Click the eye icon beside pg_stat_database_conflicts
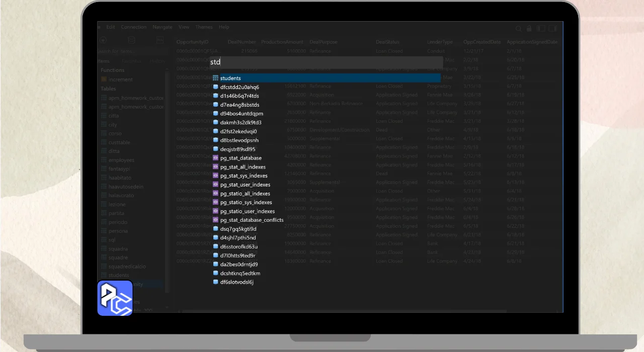Viewport: 644px width, 352px height. pos(215,220)
